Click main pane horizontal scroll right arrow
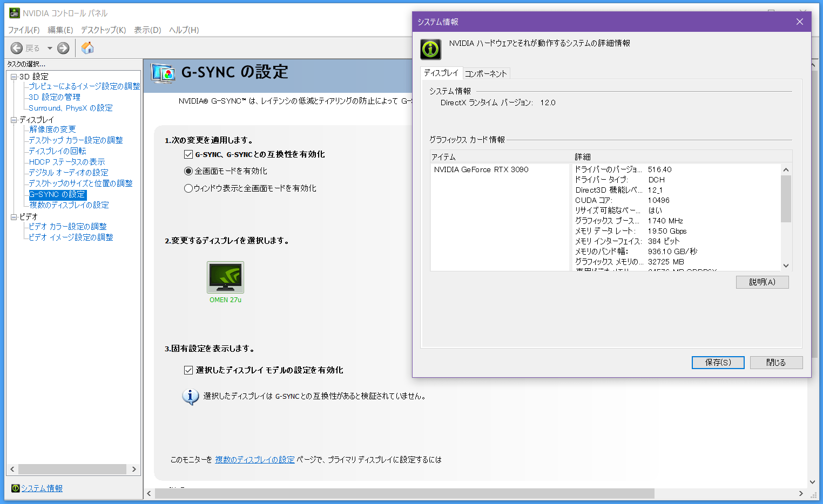 pyautogui.click(x=801, y=494)
